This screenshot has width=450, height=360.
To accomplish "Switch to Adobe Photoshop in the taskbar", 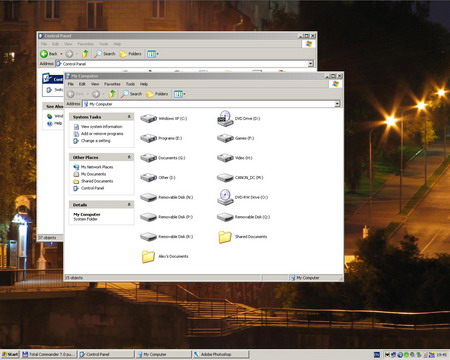I will [x=221, y=354].
